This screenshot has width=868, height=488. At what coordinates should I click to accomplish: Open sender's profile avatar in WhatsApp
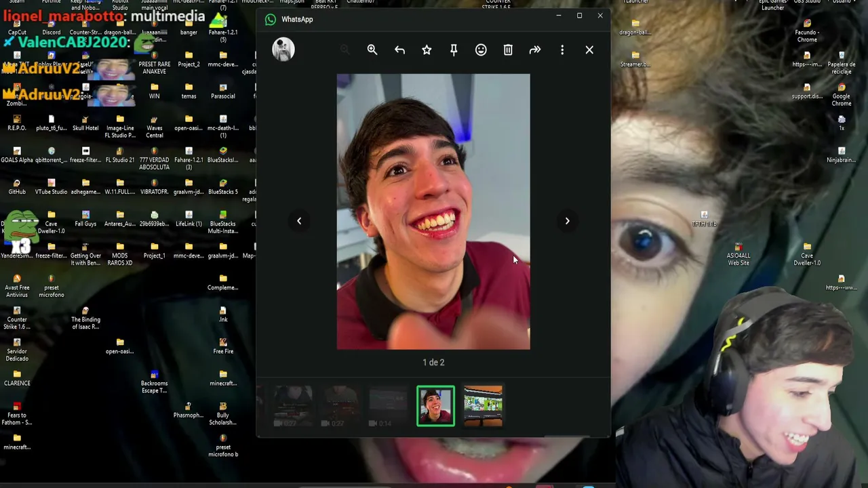pos(283,49)
